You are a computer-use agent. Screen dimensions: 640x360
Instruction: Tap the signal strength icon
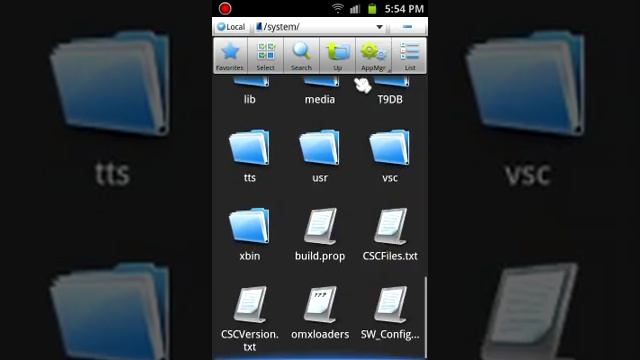pyautogui.click(x=355, y=9)
